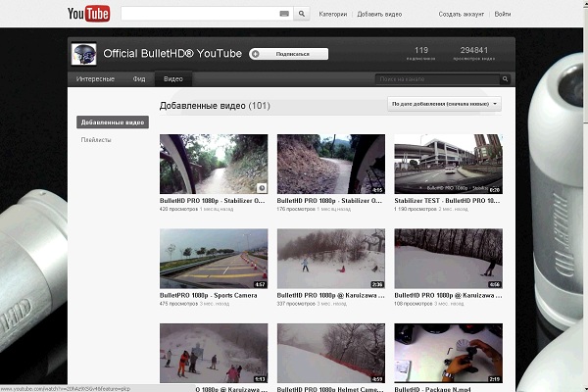Click the Official BulletHD YouTube channel title
Image resolution: width=588 pixels, height=392 pixels.
pos(172,54)
